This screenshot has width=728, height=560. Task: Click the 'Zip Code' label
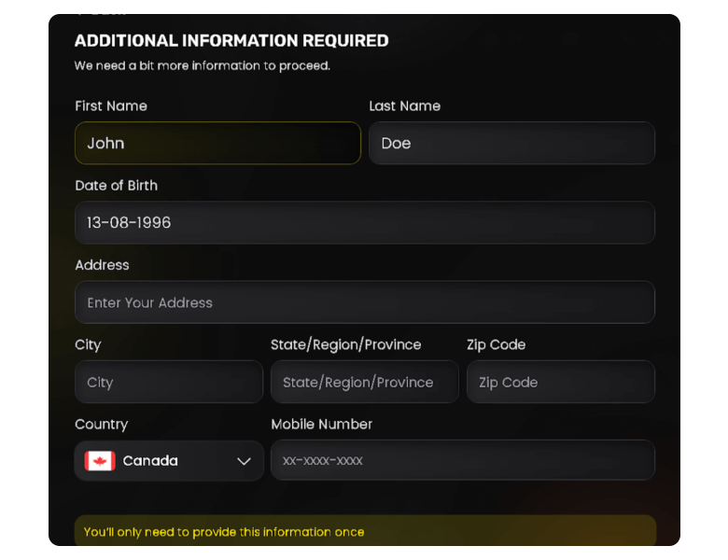(496, 345)
